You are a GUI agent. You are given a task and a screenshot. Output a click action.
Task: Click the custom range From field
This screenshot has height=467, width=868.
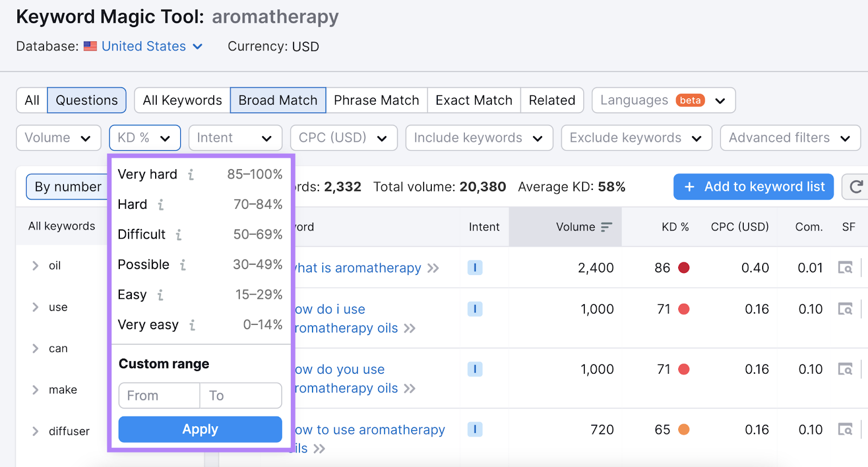[x=159, y=395]
